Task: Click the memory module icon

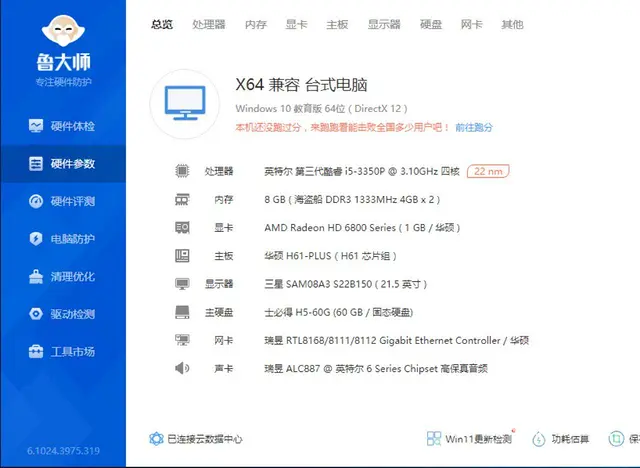Action: (x=182, y=199)
